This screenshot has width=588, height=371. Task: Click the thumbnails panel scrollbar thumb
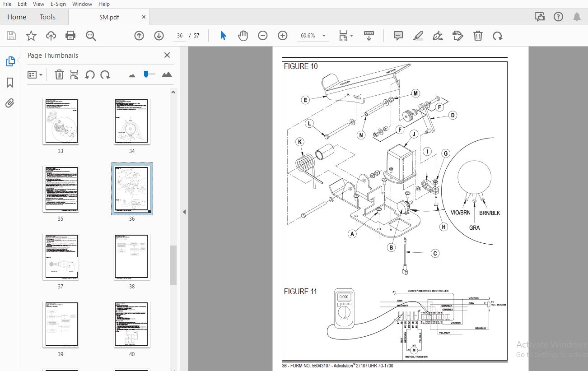[x=173, y=265]
